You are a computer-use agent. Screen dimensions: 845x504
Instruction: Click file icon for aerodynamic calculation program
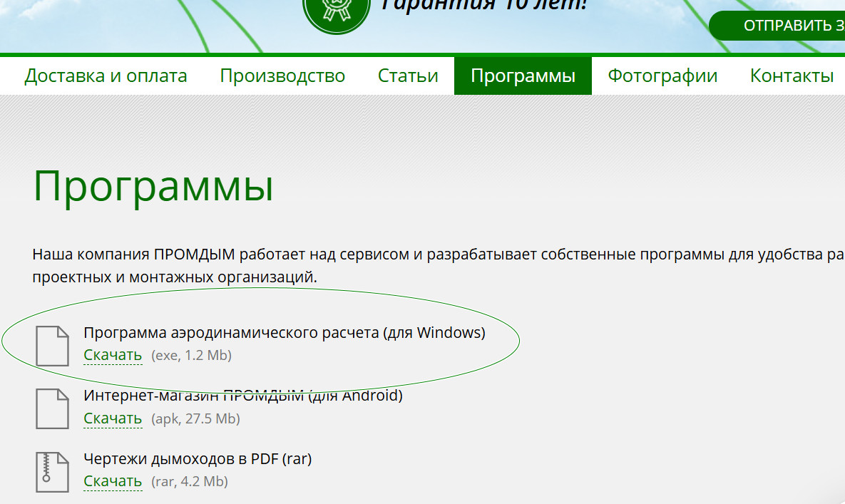coord(53,345)
